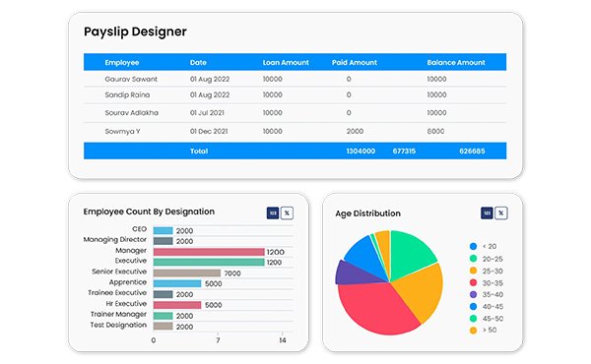The width and height of the screenshot is (591, 364).
Task: Click the Hr Executive bar labeled 5000
Action: (177, 305)
